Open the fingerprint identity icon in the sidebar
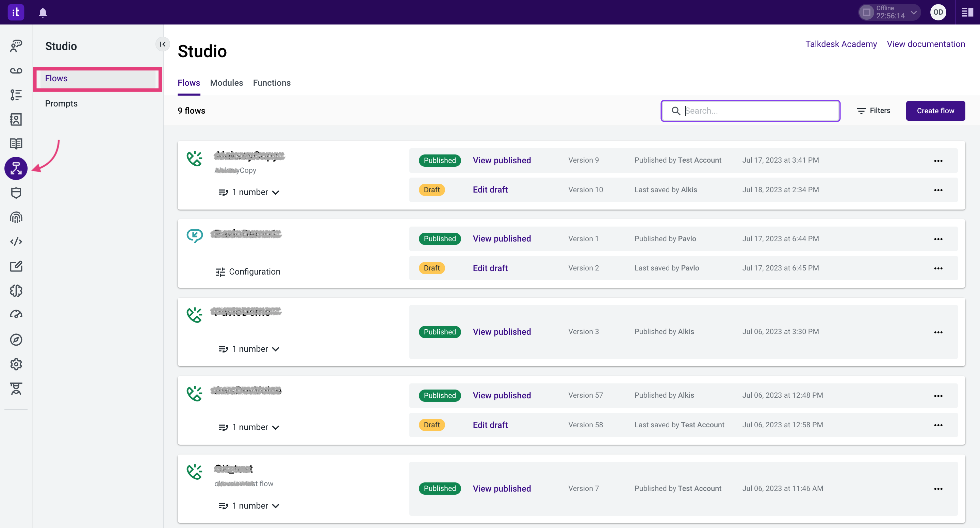Screen dimensions: 980x528 tap(16, 217)
